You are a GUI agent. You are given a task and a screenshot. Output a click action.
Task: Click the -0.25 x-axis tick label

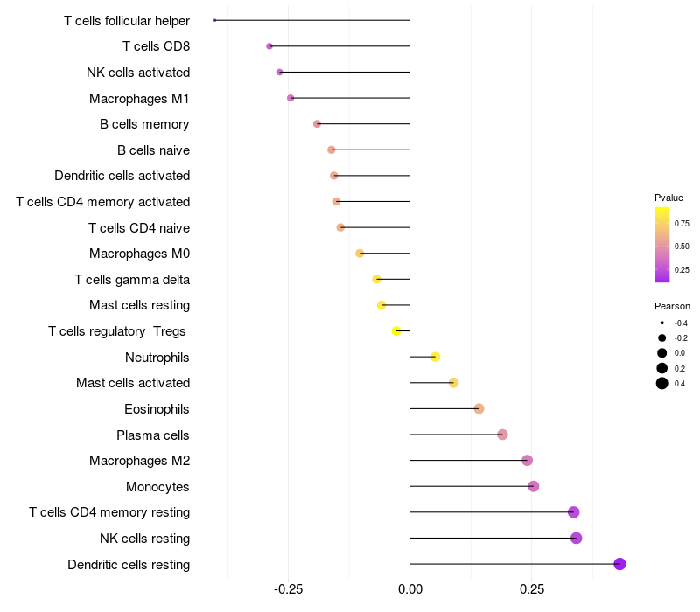click(x=288, y=589)
